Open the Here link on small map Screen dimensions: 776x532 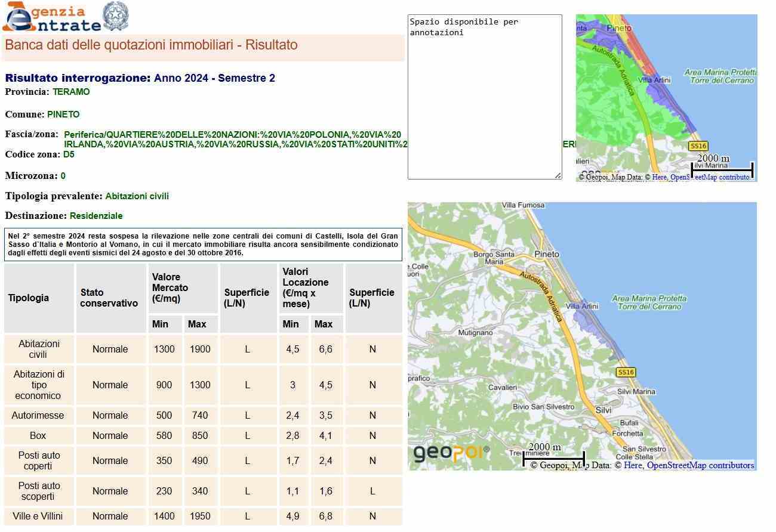[659, 177]
